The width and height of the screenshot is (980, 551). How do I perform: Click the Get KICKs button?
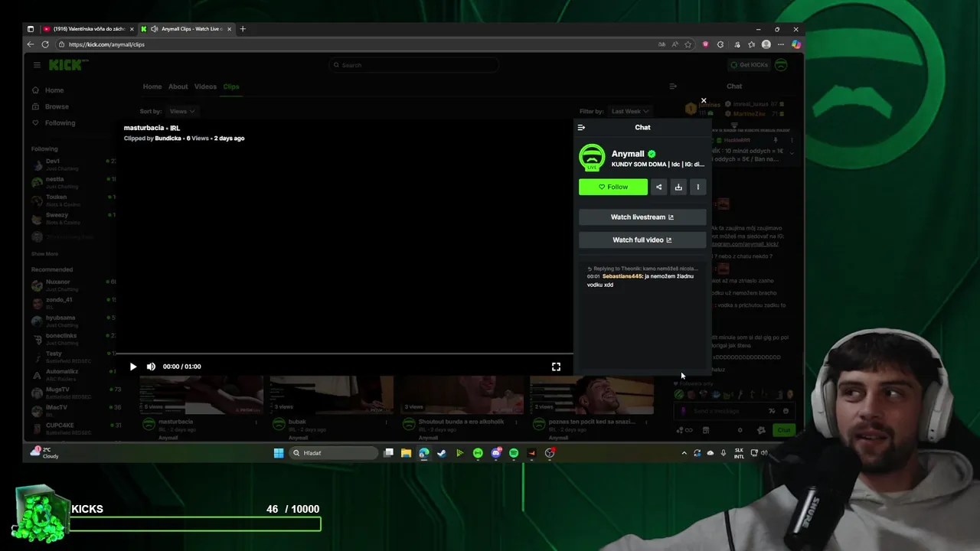click(749, 65)
